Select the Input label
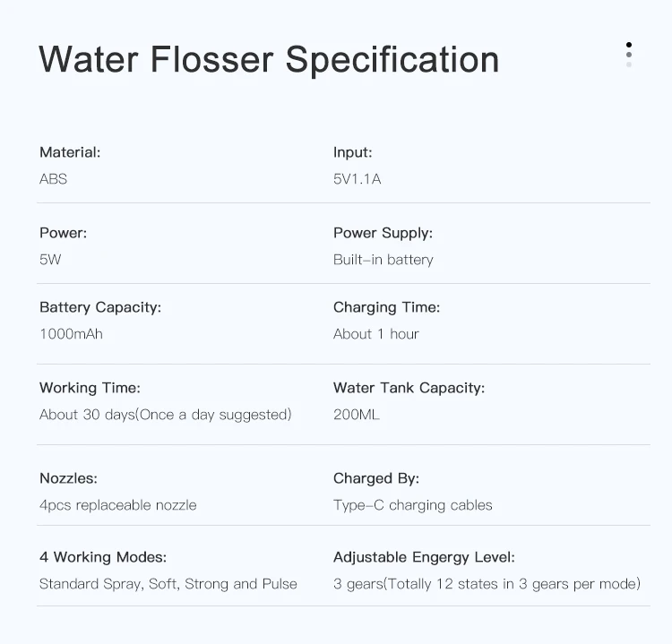 [352, 152]
